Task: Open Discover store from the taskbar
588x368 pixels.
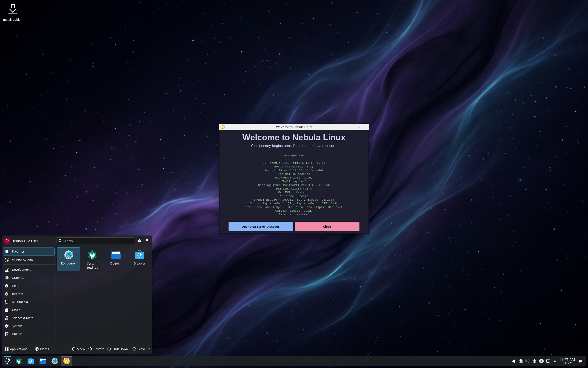Action: coord(31,361)
